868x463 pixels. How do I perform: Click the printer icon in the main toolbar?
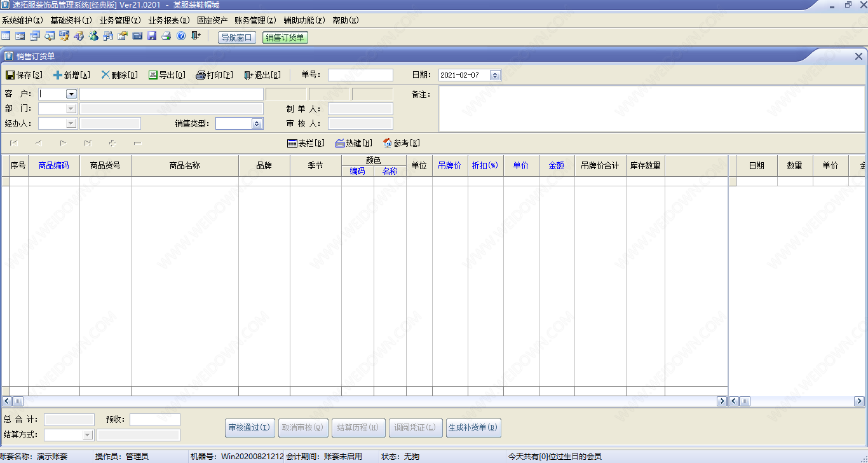[x=166, y=36]
